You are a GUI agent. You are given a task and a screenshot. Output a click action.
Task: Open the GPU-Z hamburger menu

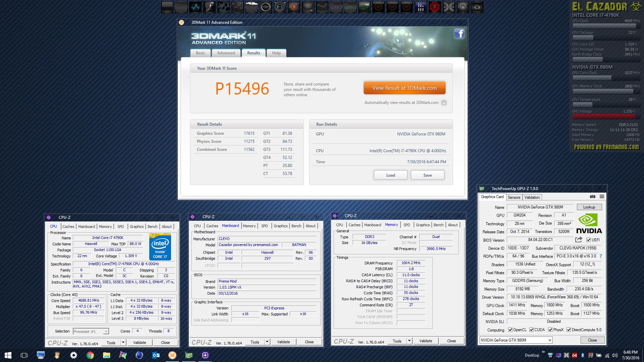pos(602,197)
